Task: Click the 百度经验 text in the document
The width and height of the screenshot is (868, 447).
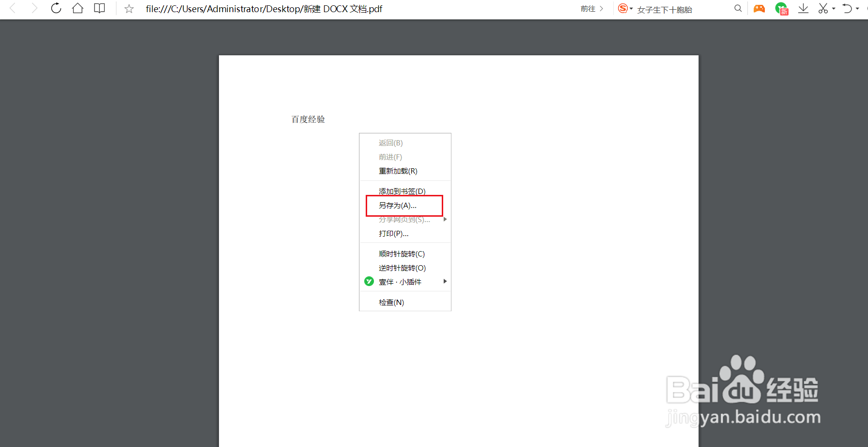Action: pos(308,119)
